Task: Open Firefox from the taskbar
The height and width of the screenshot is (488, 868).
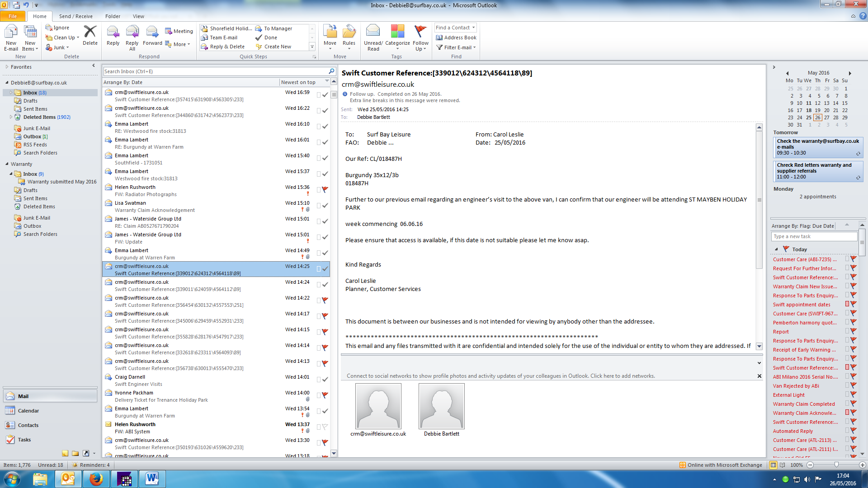Action: point(96,479)
